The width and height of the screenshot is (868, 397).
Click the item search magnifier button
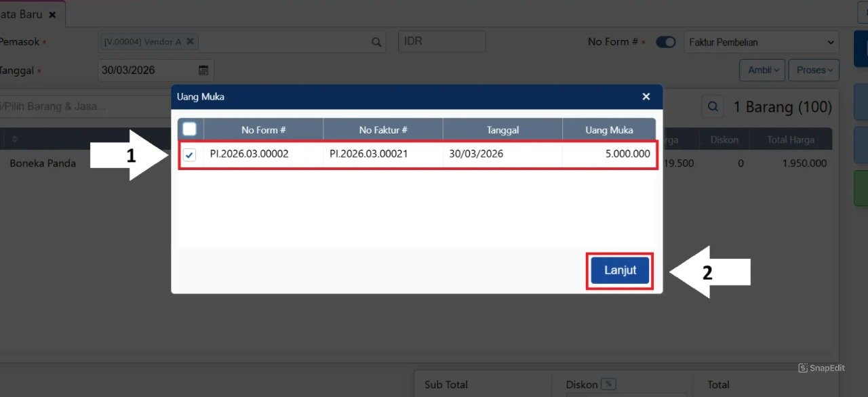coord(713,106)
